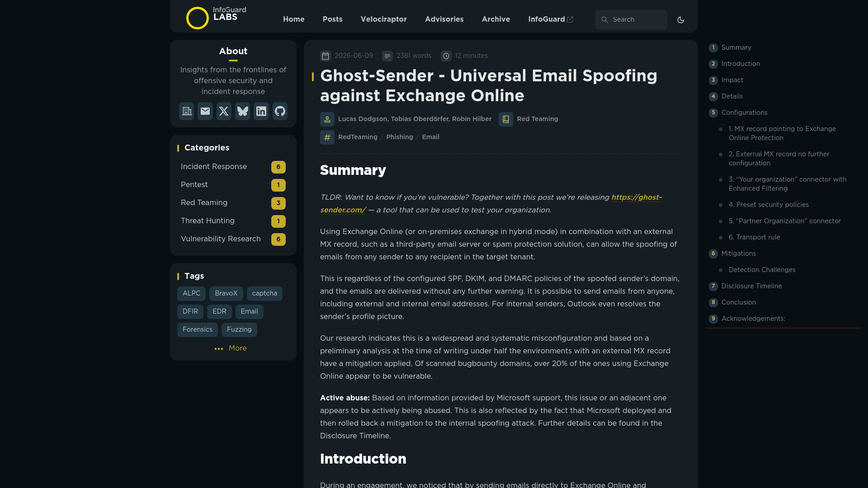The height and width of the screenshot is (488, 868).
Task: Click the author person icon
Action: click(x=327, y=119)
